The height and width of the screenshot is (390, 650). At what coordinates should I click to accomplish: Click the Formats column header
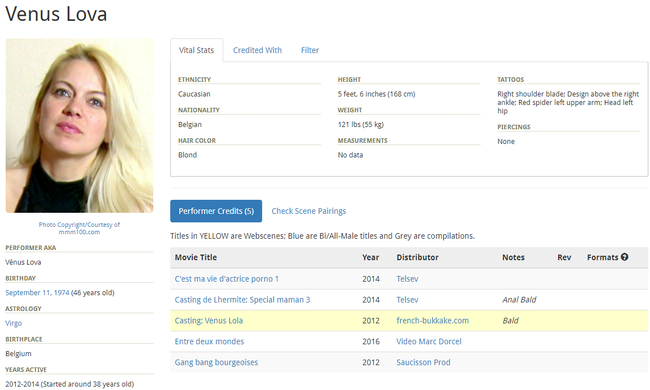[x=602, y=257]
